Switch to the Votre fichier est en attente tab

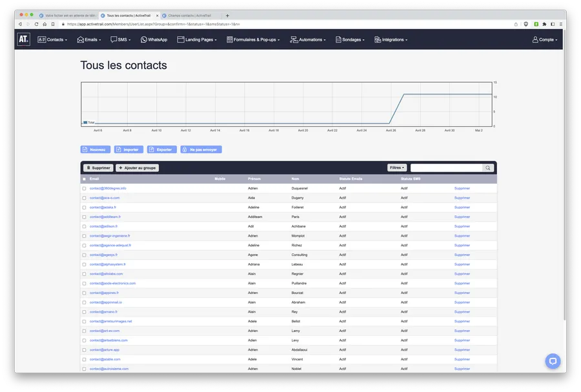click(x=68, y=15)
